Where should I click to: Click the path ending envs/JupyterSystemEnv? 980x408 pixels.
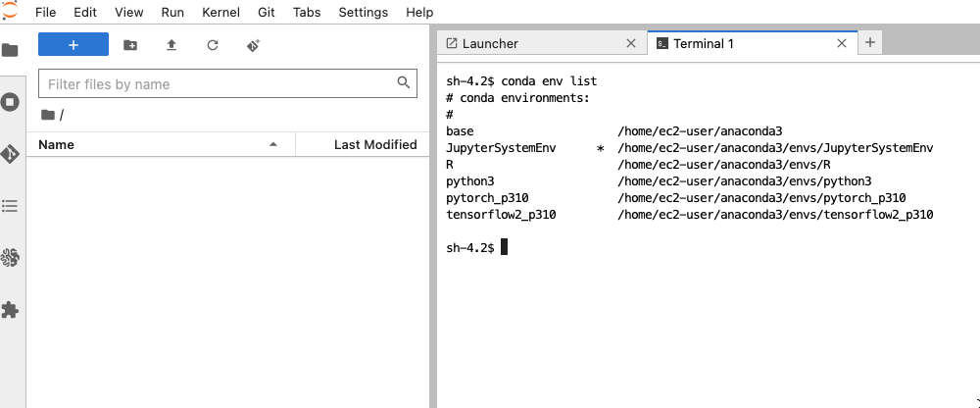click(x=775, y=148)
